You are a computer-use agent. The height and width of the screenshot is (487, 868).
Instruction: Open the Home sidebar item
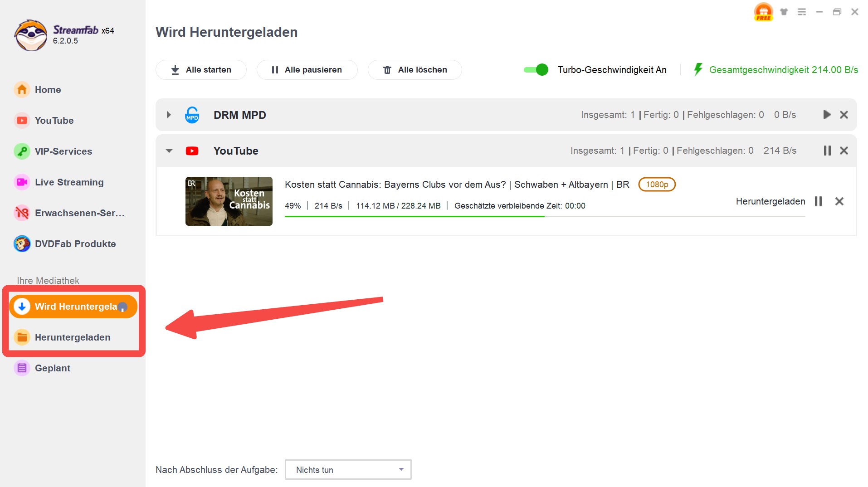pyautogui.click(x=48, y=90)
